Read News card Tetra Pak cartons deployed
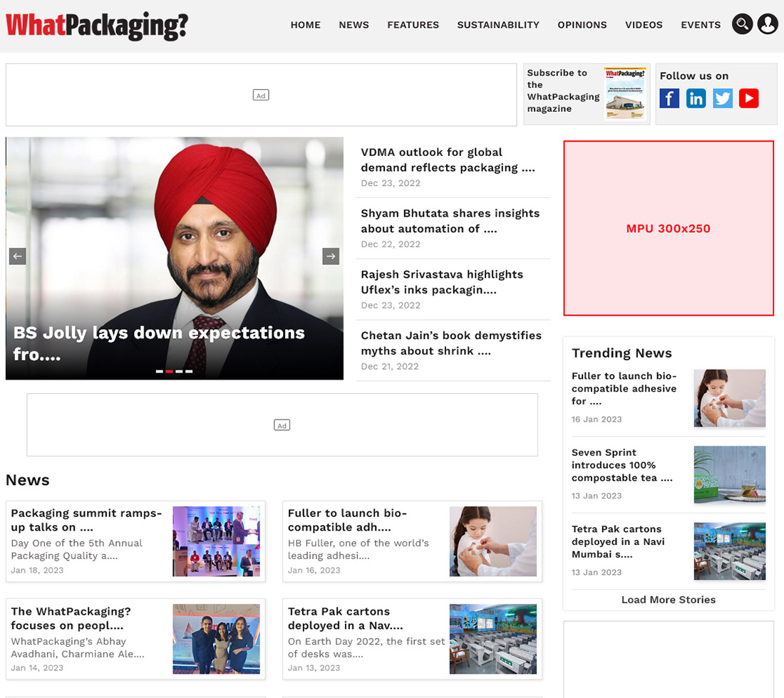 click(x=346, y=618)
